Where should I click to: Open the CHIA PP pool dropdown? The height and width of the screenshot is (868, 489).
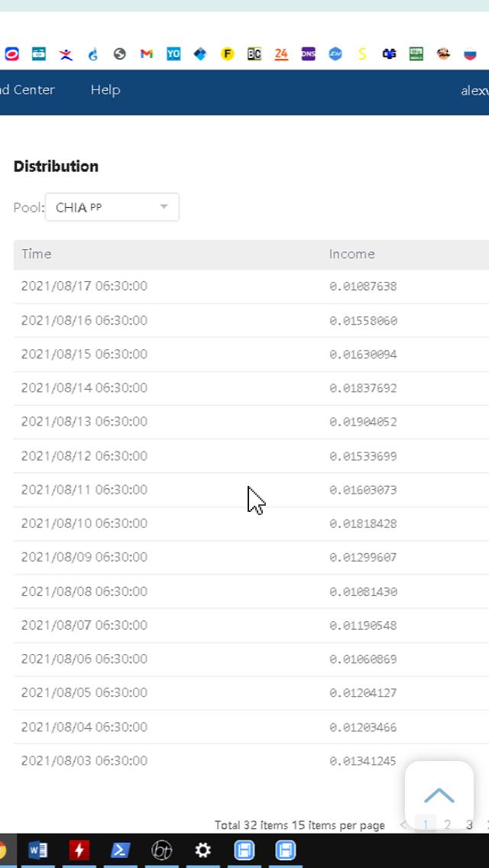pos(112,207)
